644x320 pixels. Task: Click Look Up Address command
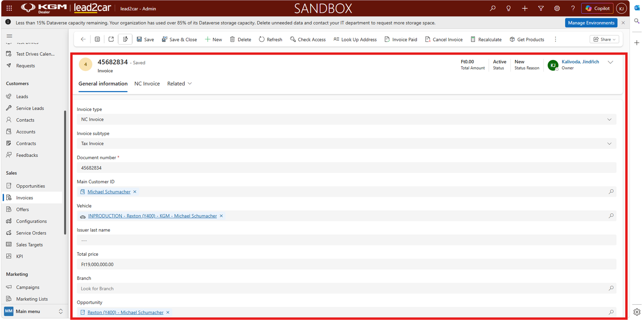click(355, 39)
